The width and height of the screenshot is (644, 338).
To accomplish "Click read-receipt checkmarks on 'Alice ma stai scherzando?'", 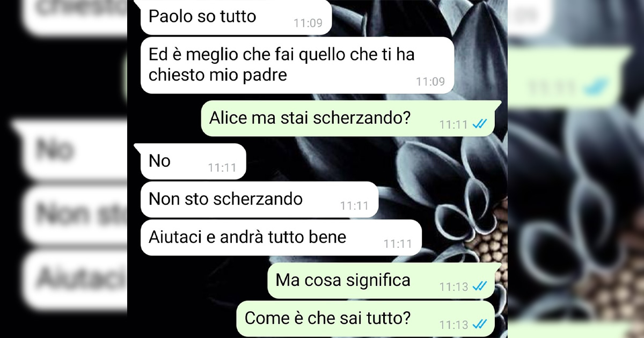I will 479,124.
